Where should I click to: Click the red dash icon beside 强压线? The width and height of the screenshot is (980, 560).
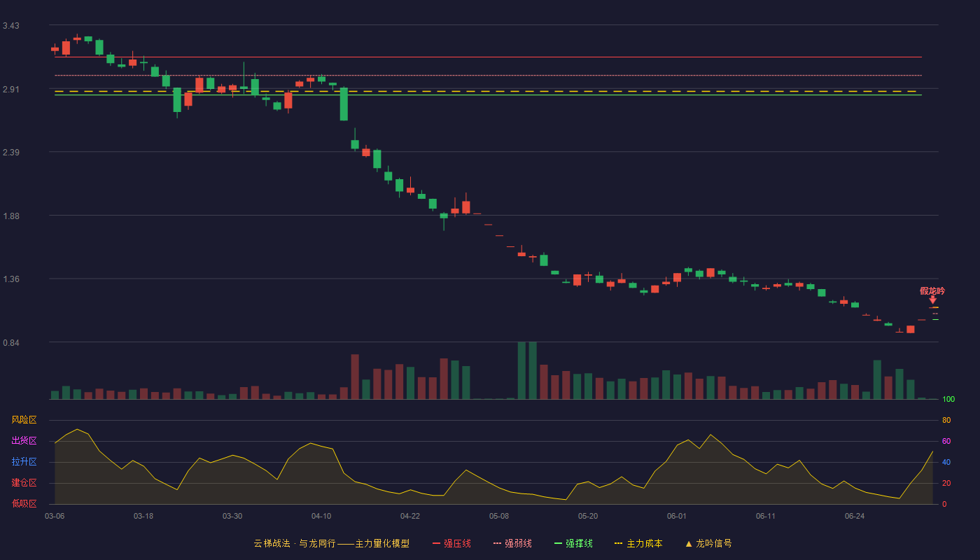(x=436, y=544)
